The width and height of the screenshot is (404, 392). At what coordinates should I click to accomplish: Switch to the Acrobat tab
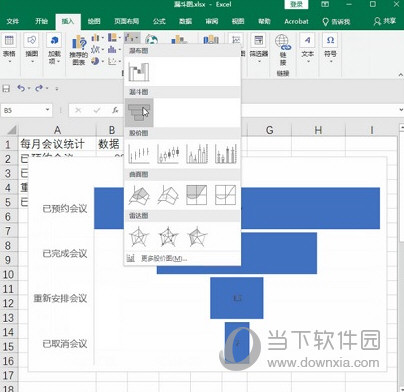(x=296, y=21)
